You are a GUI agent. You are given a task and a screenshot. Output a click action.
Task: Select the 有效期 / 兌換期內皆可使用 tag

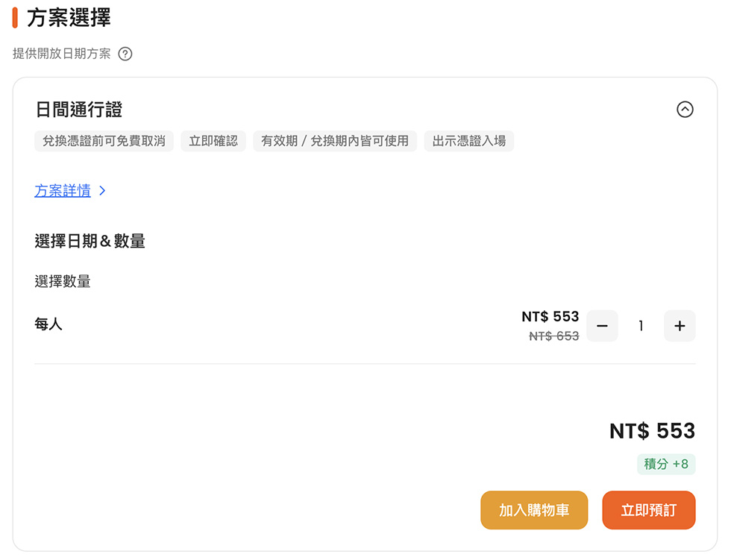(335, 141)
